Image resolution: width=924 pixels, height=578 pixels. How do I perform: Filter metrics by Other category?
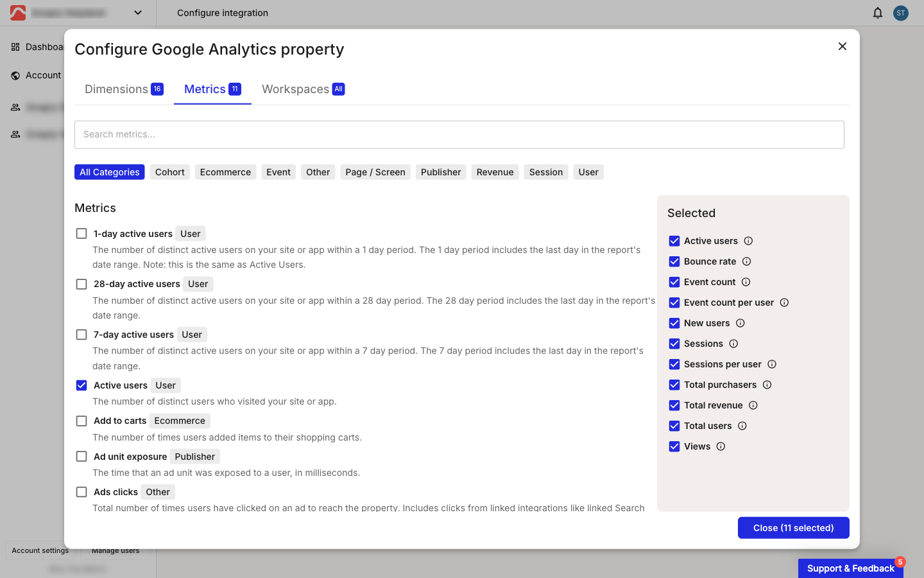point(318,172)
